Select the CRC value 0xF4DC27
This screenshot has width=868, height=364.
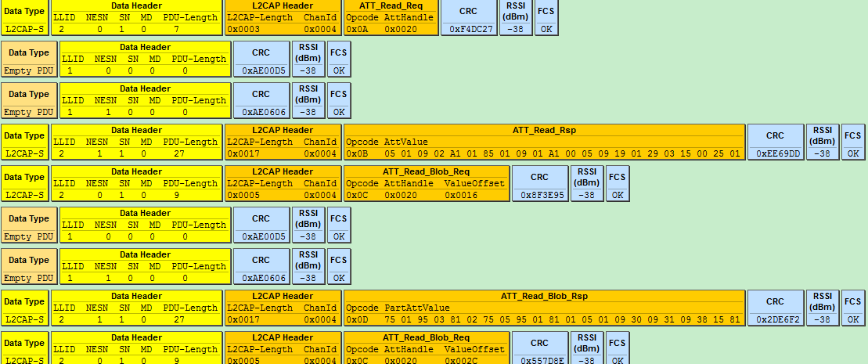point(468,29)
